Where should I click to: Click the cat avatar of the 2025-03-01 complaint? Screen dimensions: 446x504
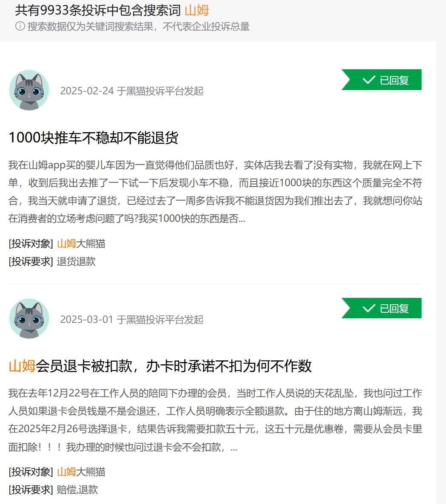tap(29, 319)
